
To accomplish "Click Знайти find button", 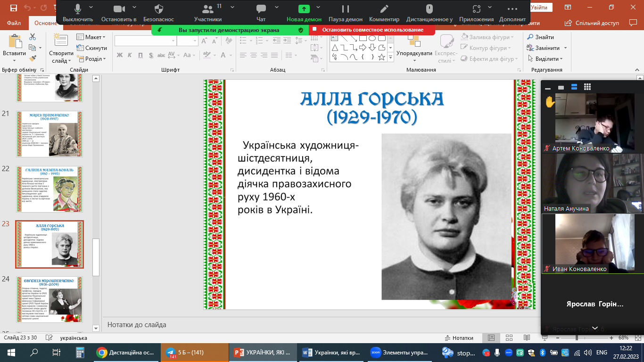I will 540,37.
